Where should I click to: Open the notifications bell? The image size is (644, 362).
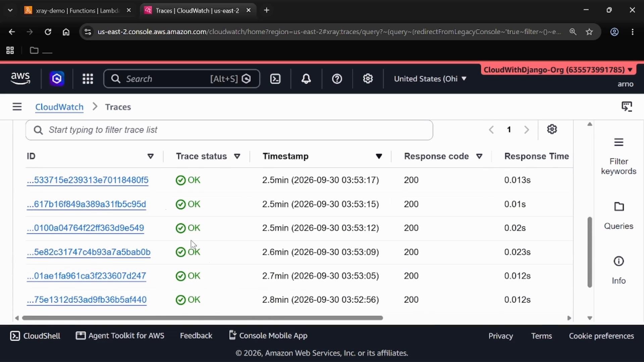tap(306, 79)
